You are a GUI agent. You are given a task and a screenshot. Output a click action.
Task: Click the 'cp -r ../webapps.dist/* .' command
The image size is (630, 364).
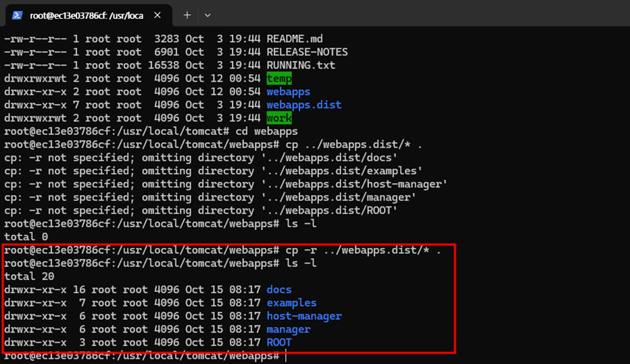point(363,250)
